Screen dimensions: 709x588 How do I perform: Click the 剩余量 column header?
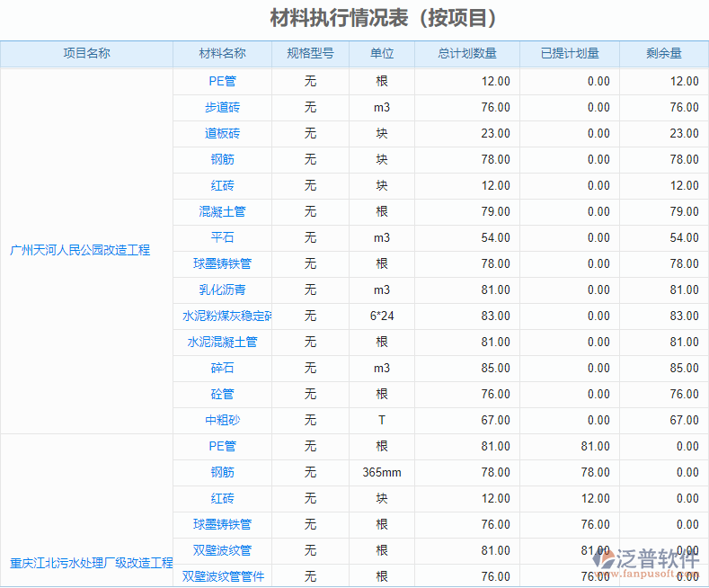[664, 53]
